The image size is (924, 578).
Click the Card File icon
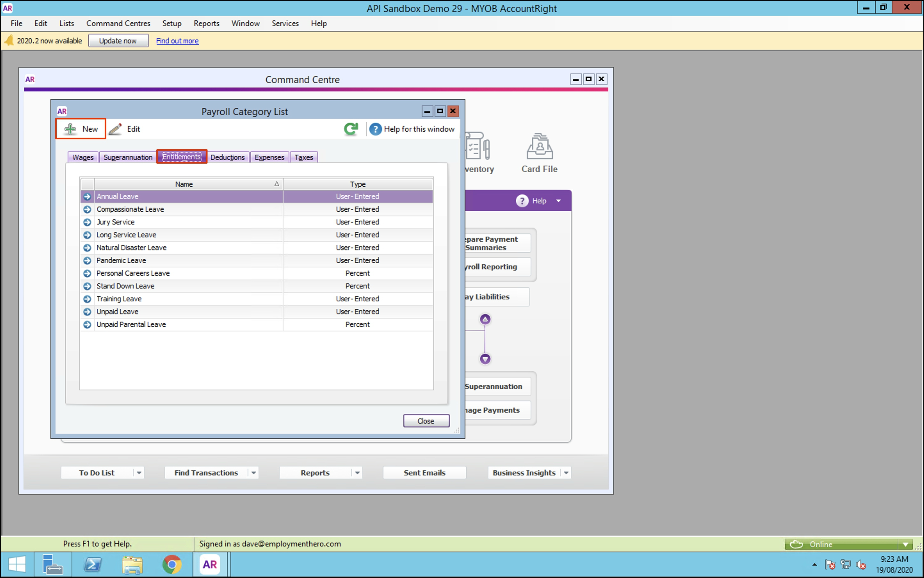(539, 147)
